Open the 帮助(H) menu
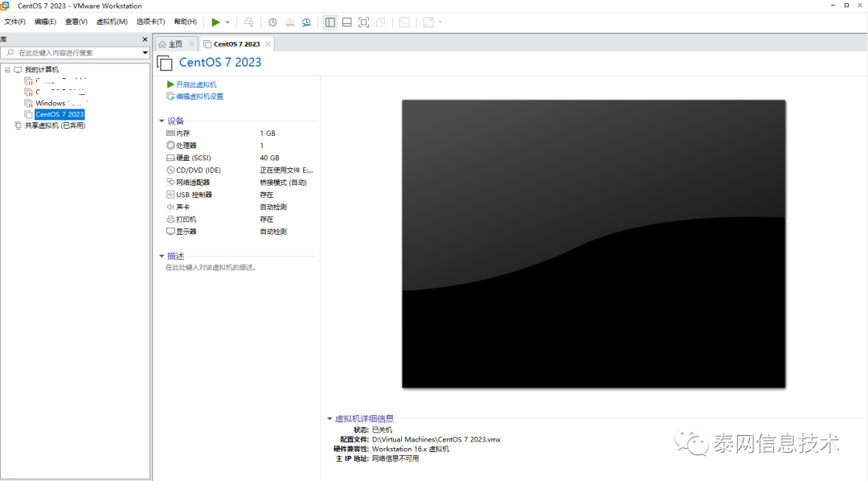The image size is (868, 481). coord(186,22)
